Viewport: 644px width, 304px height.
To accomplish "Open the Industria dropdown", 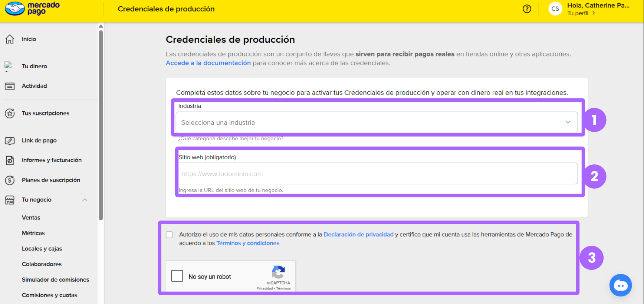I will [x=377, y=122].
